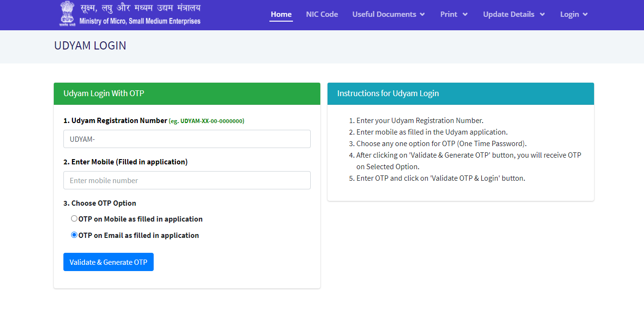Expand the Print dropdown menu

[x=454, y=14]
